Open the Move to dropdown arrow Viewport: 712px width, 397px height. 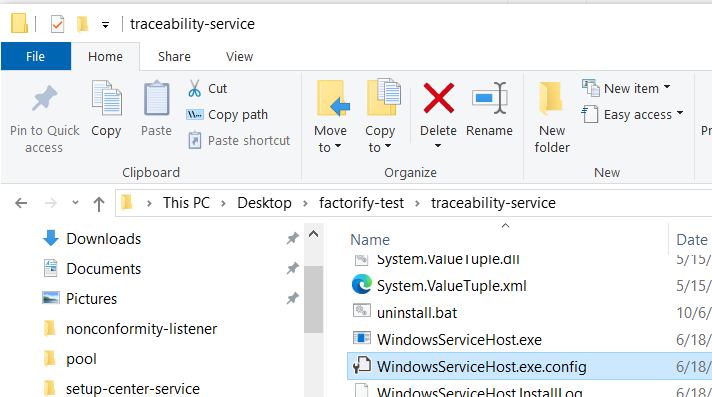pyautogui.click(x=338, y=146)
